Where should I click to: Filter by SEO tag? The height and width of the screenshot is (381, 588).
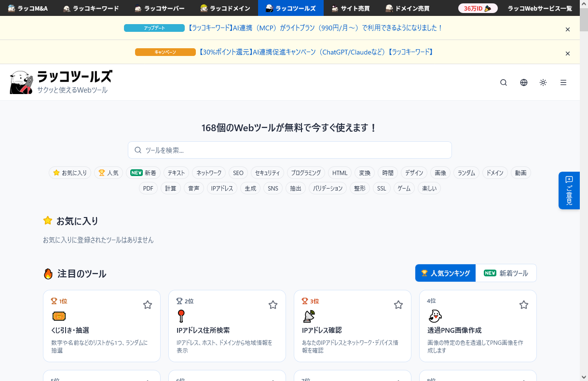(238, 173)
